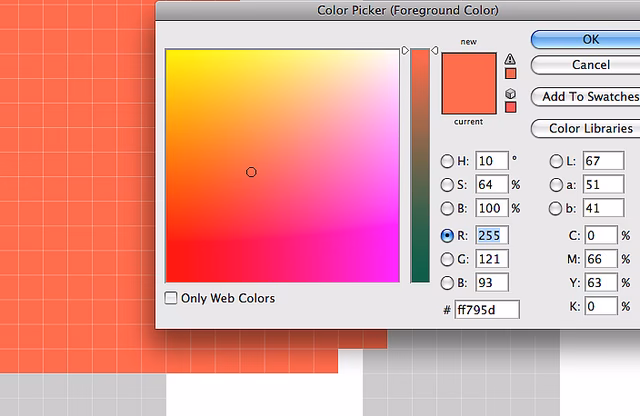Screen dimensions: 640x416
Task: Click the S saturation value field
Action: [x=492, y=185]
